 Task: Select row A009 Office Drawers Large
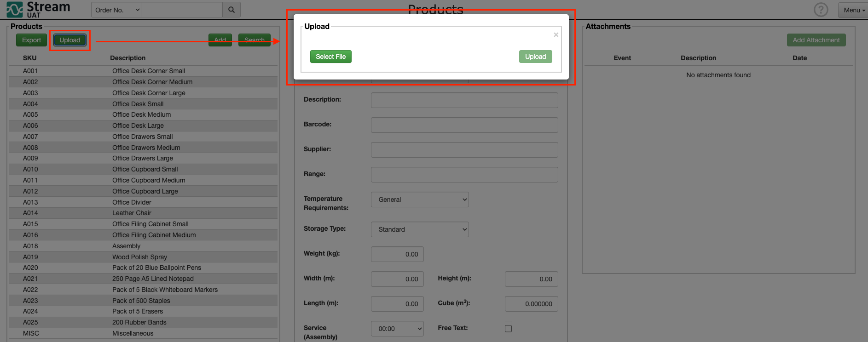point(143,158)
